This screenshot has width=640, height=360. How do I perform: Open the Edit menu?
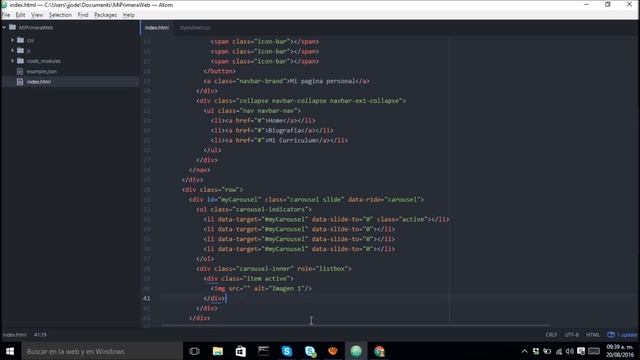pos(20,15)
